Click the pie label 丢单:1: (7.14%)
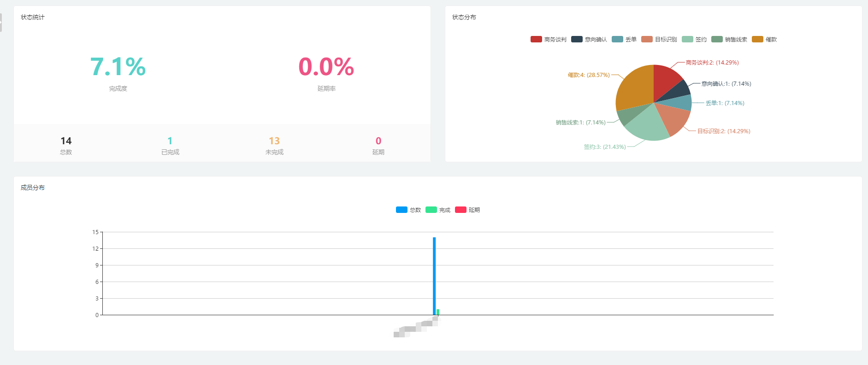The image size is (868, 365). (725, 103)
